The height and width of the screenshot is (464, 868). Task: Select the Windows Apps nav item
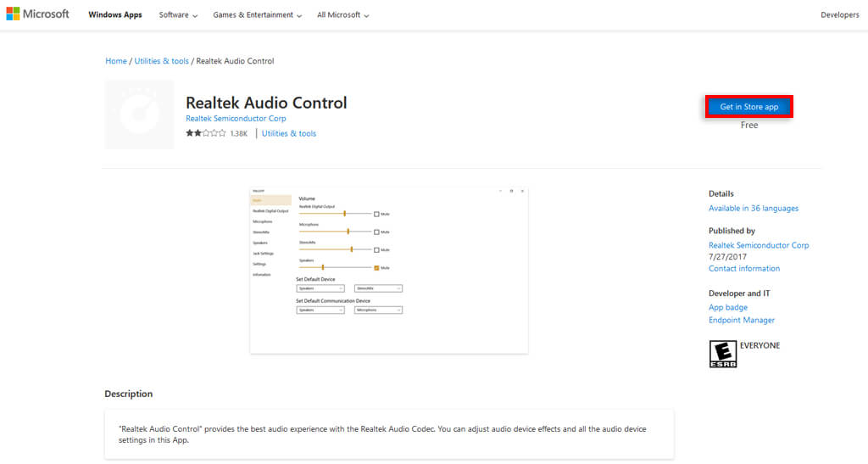tap(115, 15)
